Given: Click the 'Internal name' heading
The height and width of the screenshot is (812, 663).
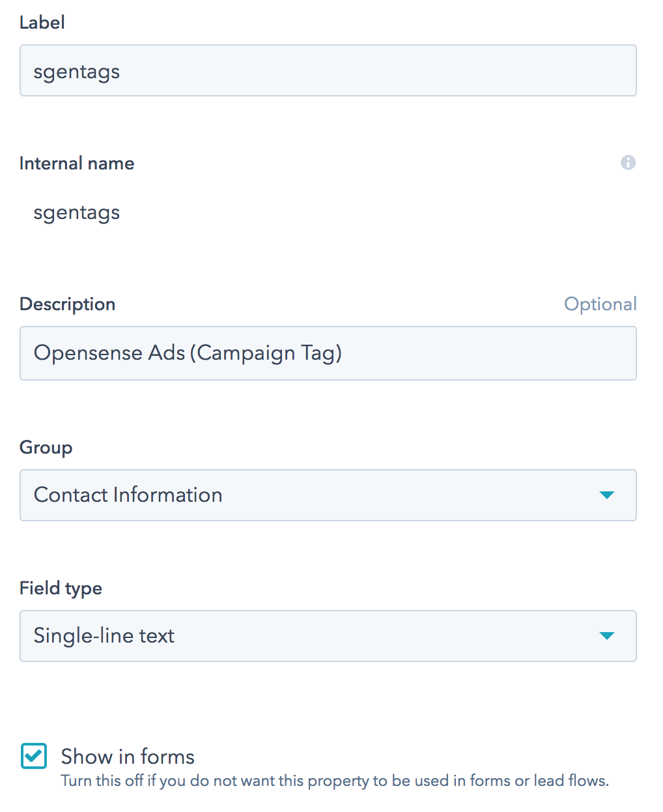Looking at the screenshot, I should (77, 163).
